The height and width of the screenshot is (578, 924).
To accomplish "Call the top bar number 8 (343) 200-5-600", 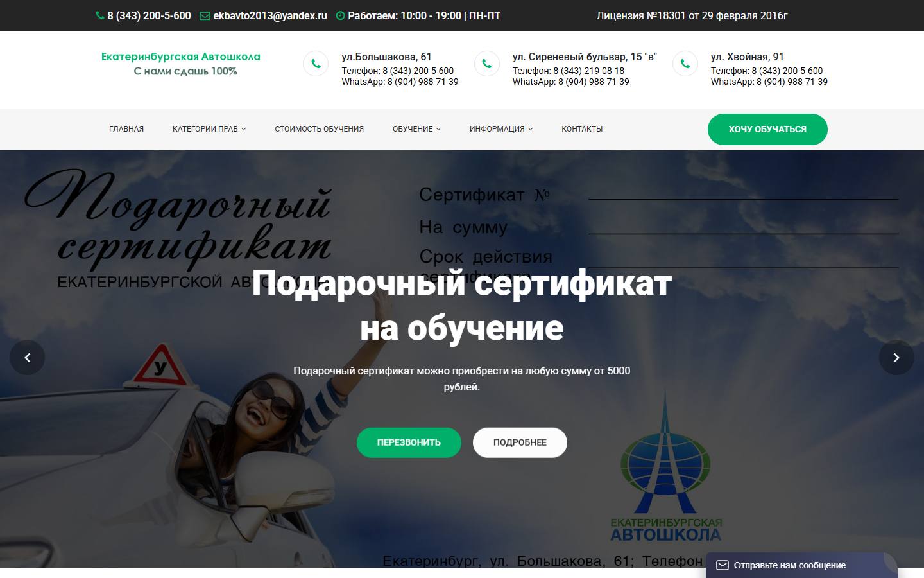I will (x=149, y=15).
